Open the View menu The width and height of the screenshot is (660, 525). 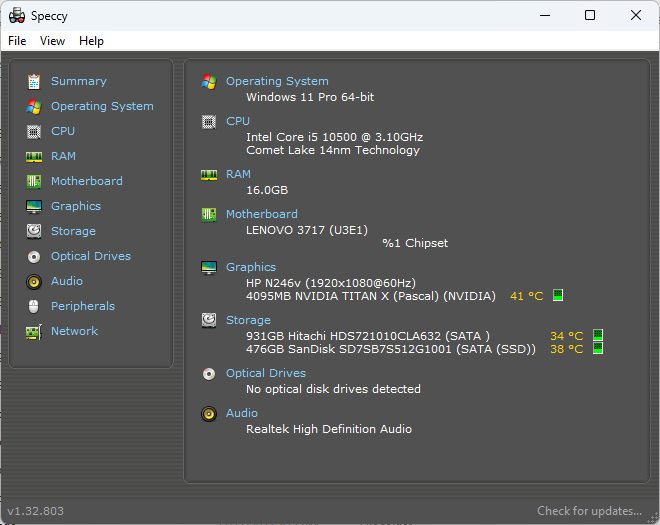52,41
